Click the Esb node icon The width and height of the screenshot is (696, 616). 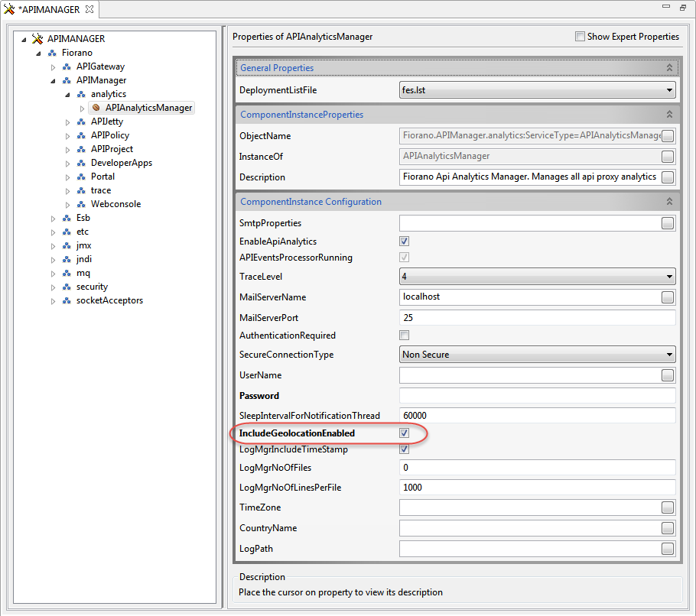coord(67,218)
